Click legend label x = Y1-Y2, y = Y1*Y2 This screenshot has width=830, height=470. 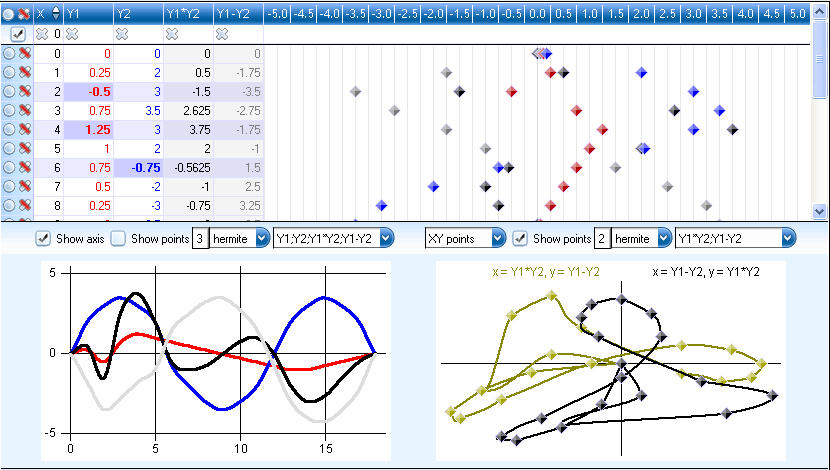pos(706,272)
